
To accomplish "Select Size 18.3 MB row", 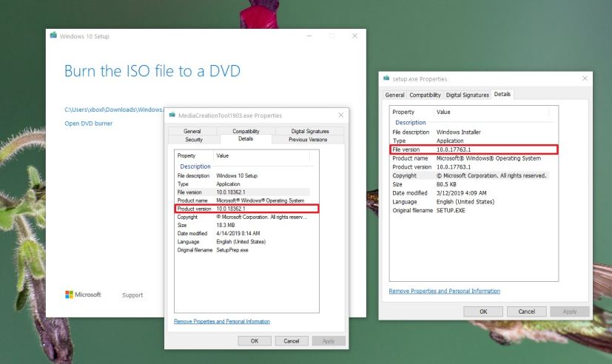I will (243, 225).
